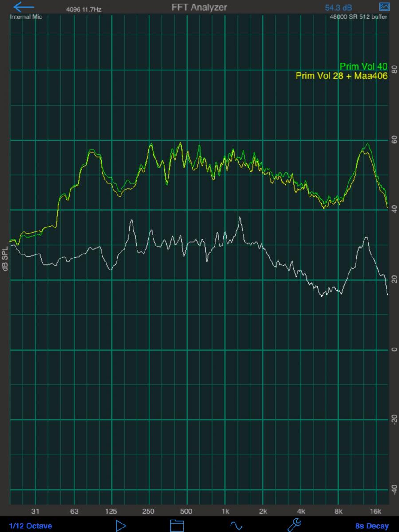The width and height of the screenshot is (399, 532).
Task: Tap the 500 frequency axis label
Action: click(x=186, y=512)
